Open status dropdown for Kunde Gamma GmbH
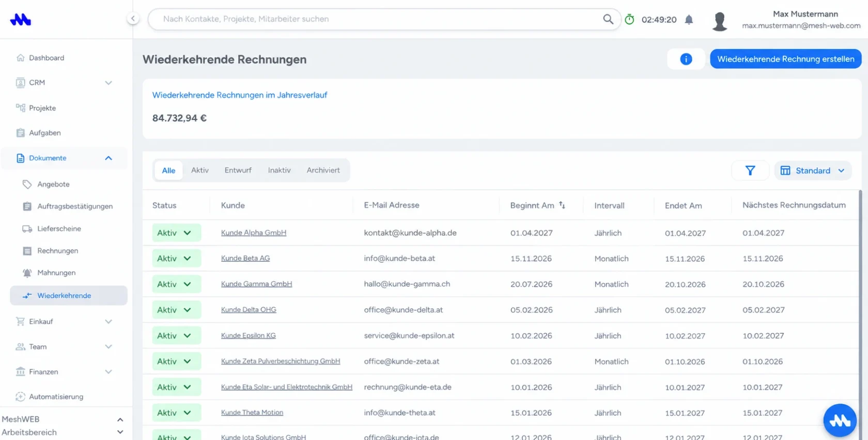Viewport: 868px width, 440px height. coord(176,284)
